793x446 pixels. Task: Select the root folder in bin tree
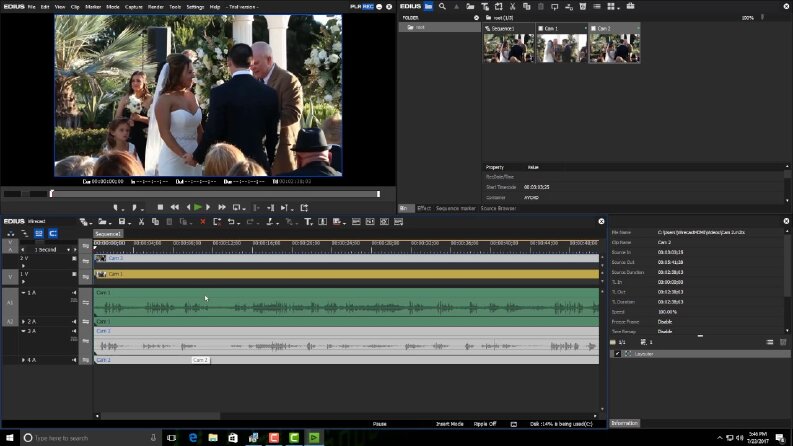point(439,27)
